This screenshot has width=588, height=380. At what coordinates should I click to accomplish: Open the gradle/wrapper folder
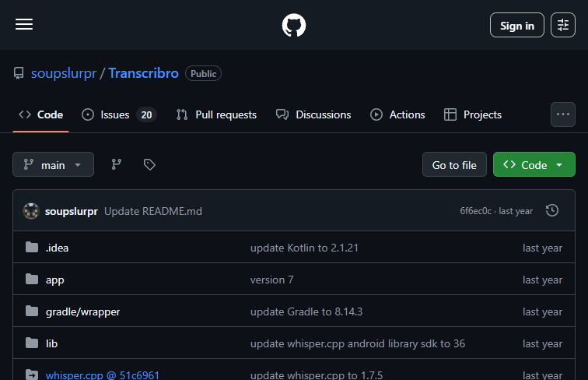point(83,312)
